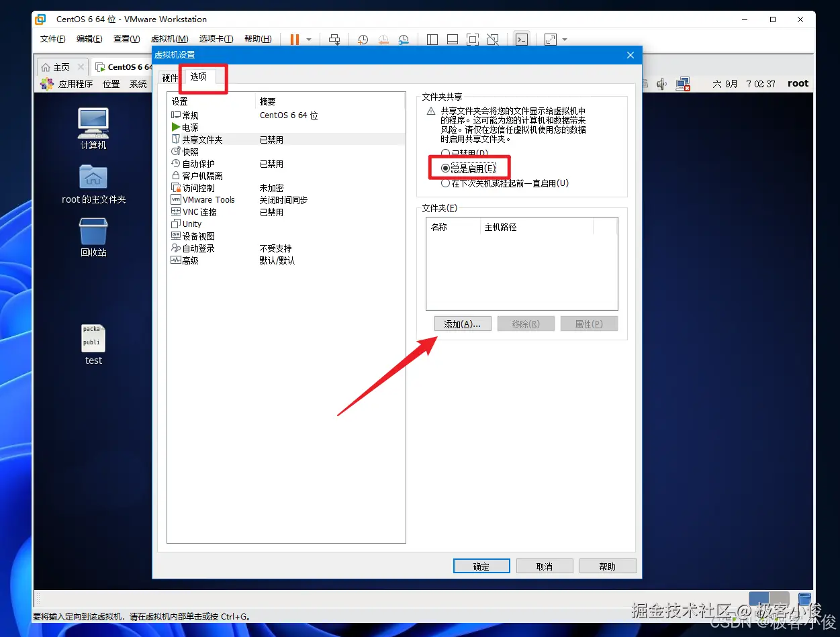Open the root 的主文件夹 desktop icon

(x=93, y=185)
